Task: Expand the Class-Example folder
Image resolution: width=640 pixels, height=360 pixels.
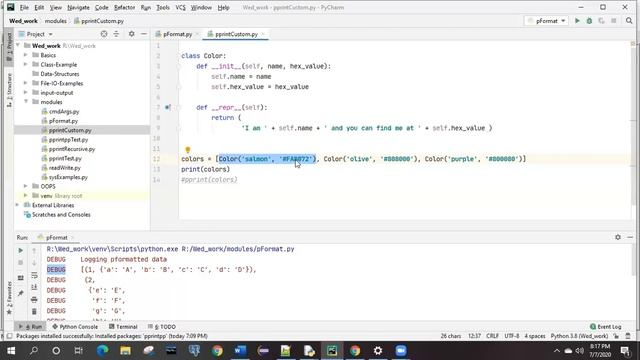Action: coord(26,64)
